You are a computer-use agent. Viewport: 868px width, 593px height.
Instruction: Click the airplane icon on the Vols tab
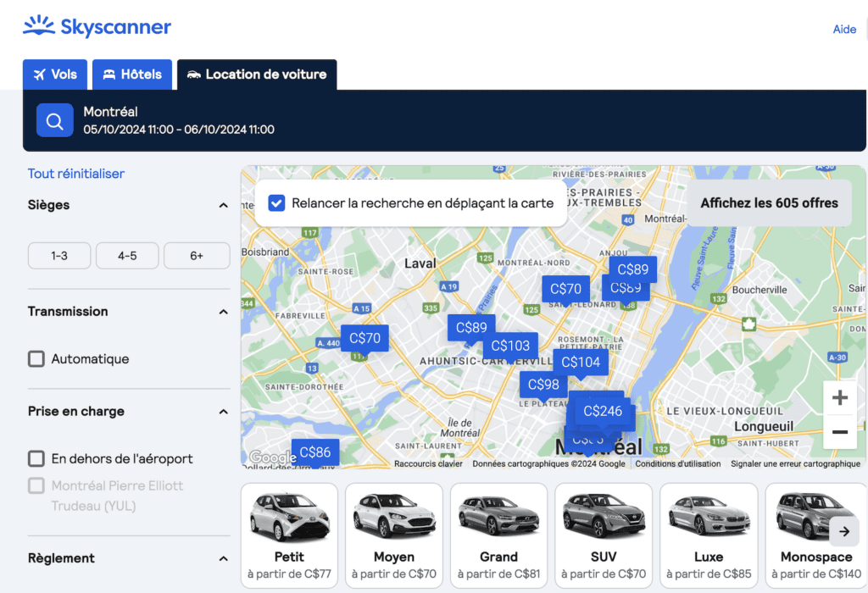pos(40,74)
